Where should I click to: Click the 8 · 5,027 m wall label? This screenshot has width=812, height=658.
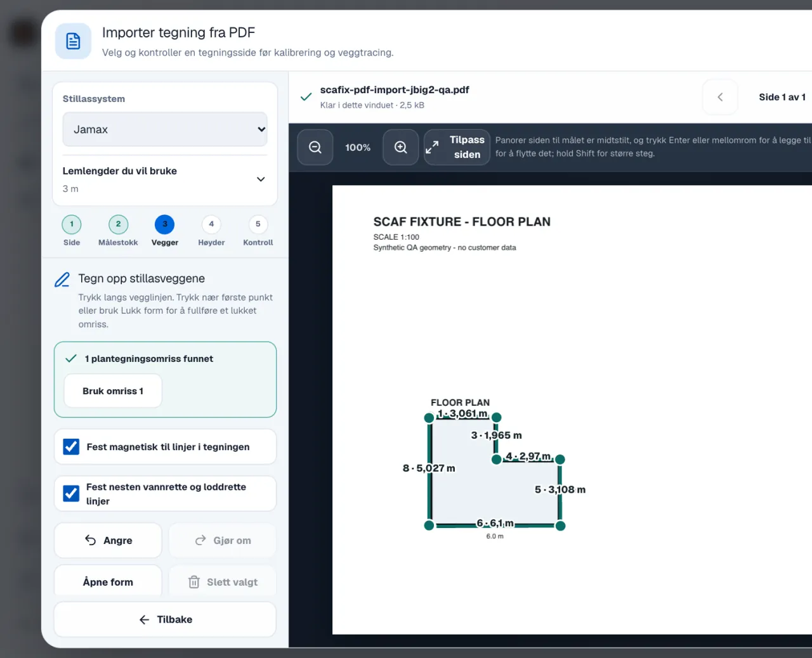pos(429,468)
